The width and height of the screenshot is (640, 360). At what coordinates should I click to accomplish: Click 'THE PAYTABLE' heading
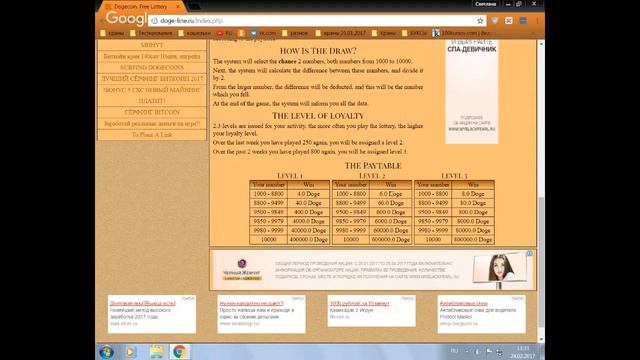tap(373, 166)
